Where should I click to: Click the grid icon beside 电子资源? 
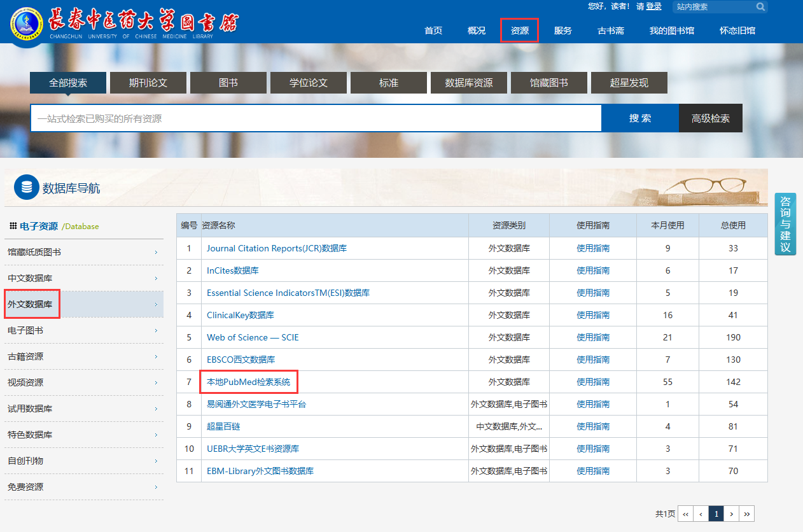[x=13, y=226]
